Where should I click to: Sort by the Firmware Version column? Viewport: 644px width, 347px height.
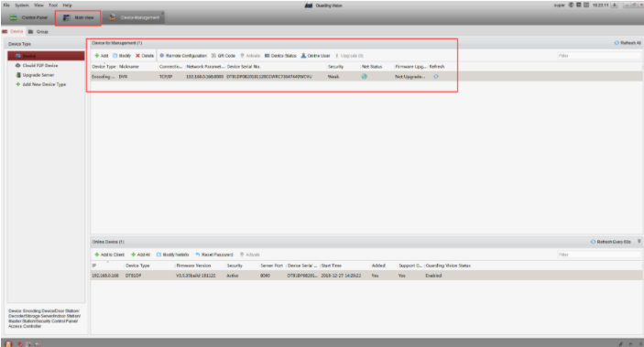click(x=193, y=266)
